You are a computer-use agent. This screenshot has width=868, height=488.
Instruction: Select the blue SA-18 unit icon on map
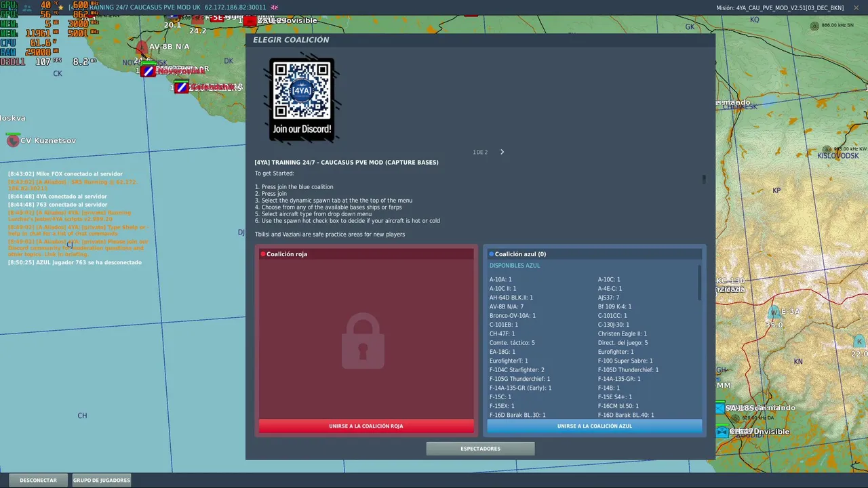(719, 408)
